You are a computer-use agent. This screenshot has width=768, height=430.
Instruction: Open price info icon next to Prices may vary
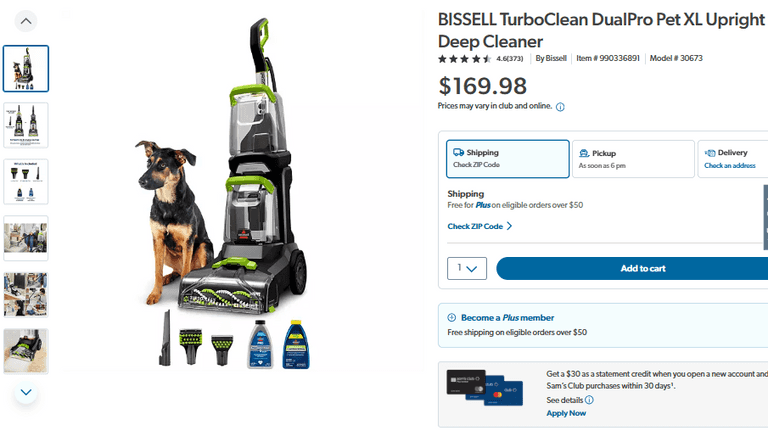(560, 107)
